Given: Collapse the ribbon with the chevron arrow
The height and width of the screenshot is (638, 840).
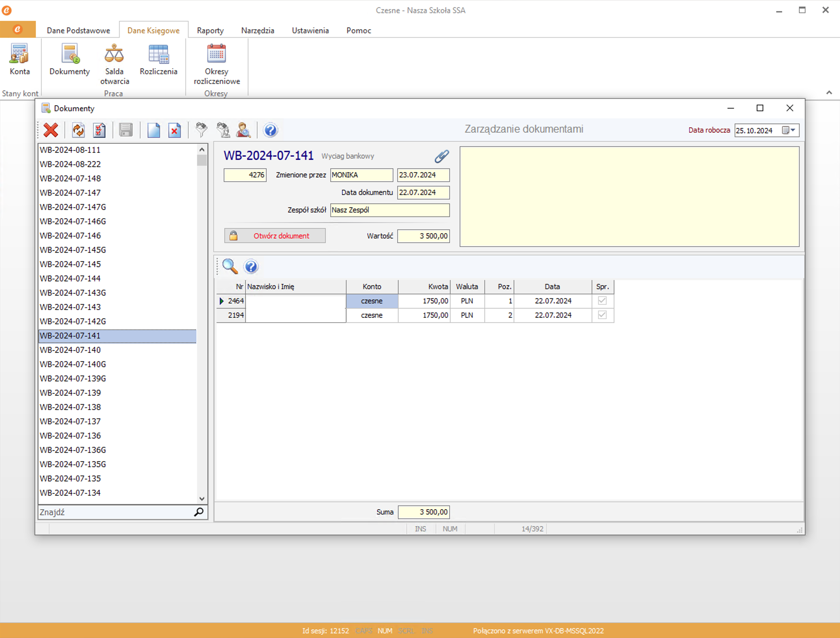Looking at the screenshot, I should click(x=829, y=93).
